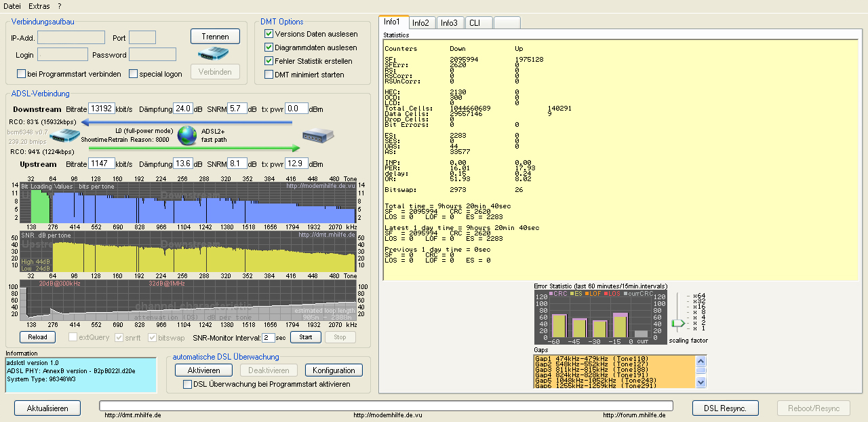Click the Reload button below the charts
The width and height of the screenshot is (868, 422).
click(38, 337)
